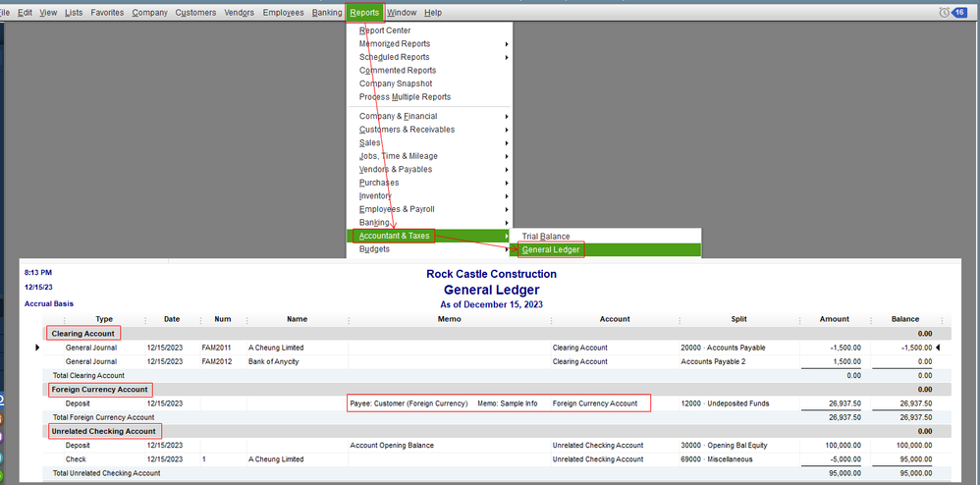Viewport: 980px width, 485px height.
Task: Open the Edit menu
Action: [25, 13]
